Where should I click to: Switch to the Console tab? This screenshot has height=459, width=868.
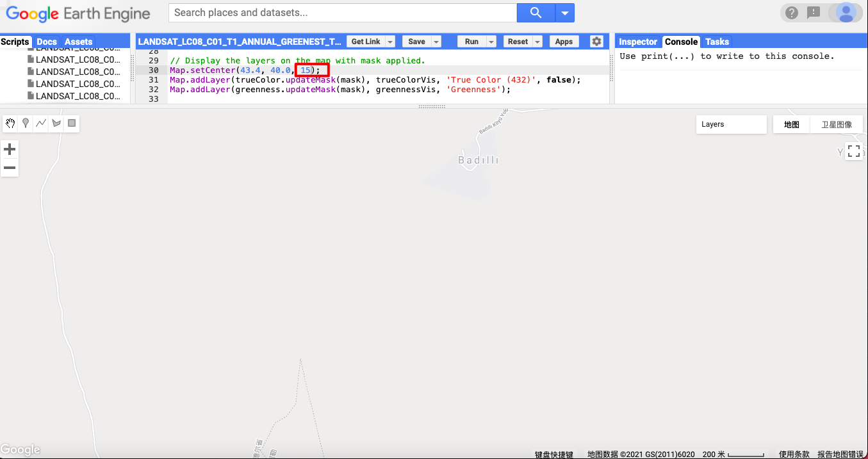click(x=681, y=42)
